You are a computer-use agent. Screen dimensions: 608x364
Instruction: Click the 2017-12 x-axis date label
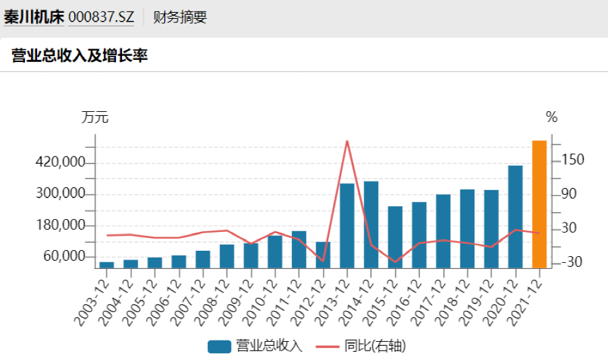(x=428, y=303)
